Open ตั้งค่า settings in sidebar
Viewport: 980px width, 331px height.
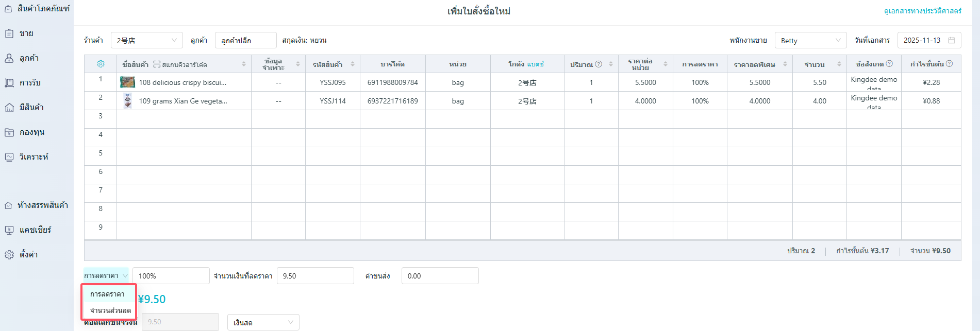click(x=28, y=255)
